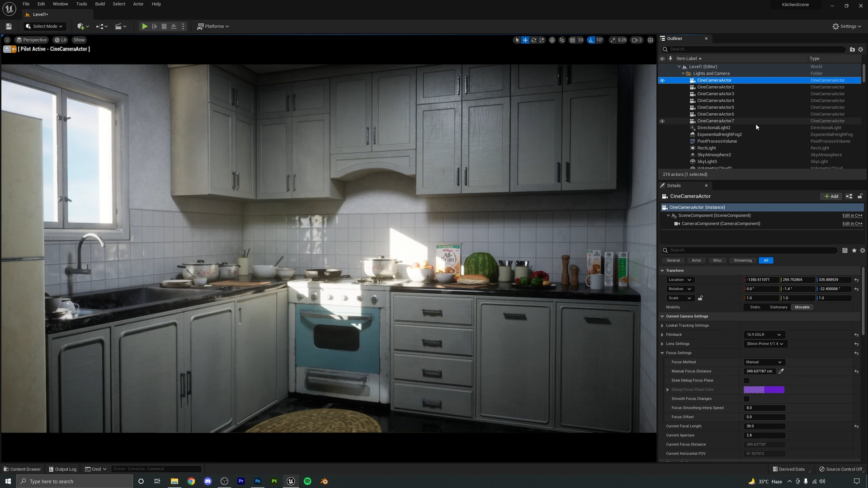868x488 pixels.
Task: Click the Skip/Advance frame button
Action: 154,26
